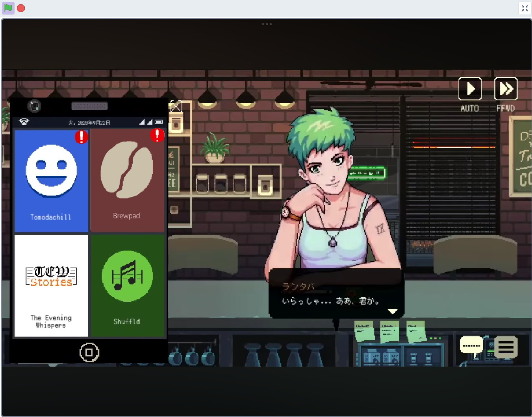
Task: Open the Brewpad coffee bean app
Action: click(127, 181)
